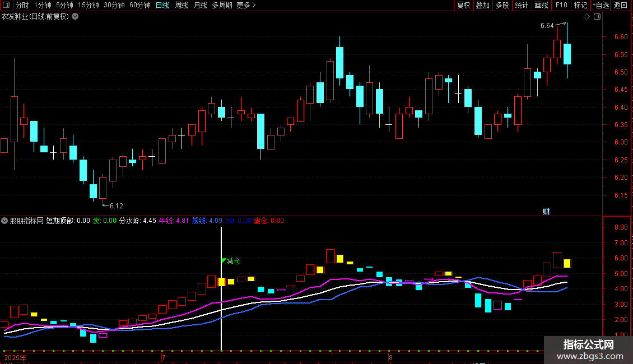Click the XG: 0.00 indicator value
This screenshot has height=364, width=633.
coord(238,221)
